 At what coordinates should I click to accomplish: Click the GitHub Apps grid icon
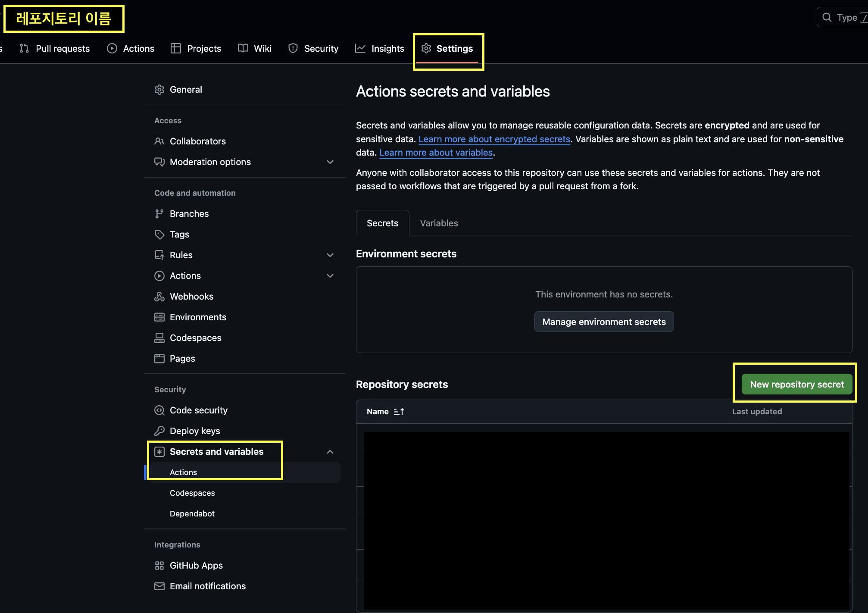pyautogui.click(x=159, y=566)
